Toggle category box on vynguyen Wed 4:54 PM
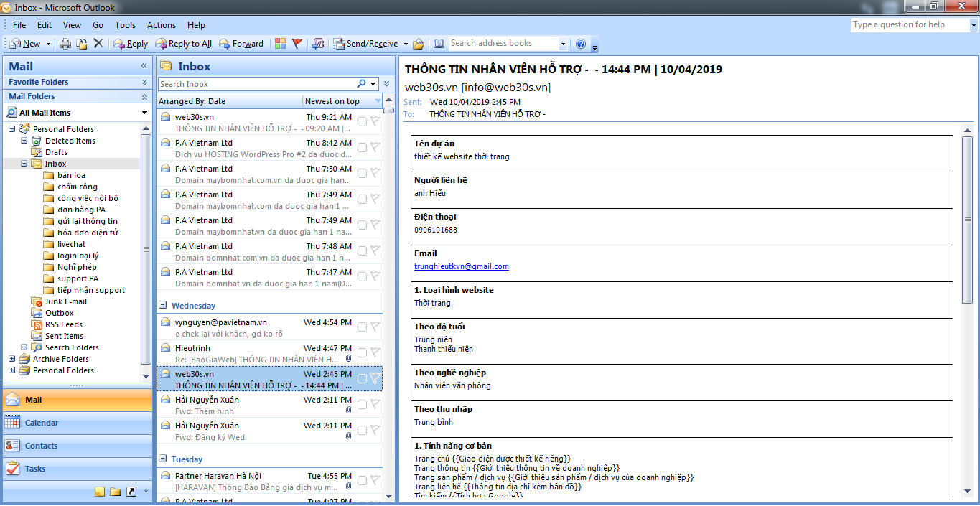980x506 pixels. click(x=362, y=327)
